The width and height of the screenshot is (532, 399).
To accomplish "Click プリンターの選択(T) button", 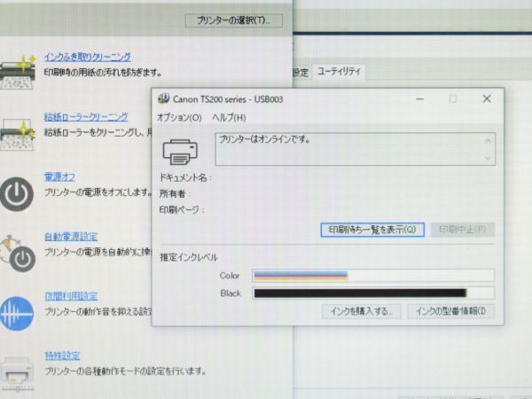I will pyautogui.click(x=234, y=20).
